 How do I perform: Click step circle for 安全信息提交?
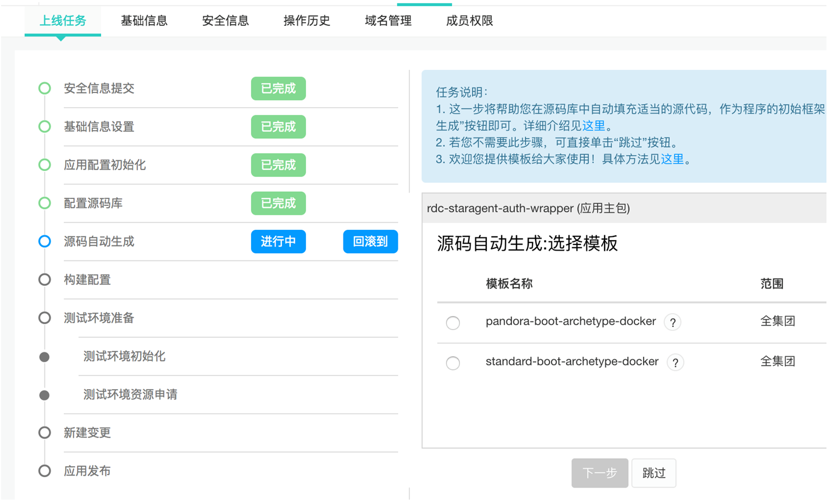click(45, 88)
